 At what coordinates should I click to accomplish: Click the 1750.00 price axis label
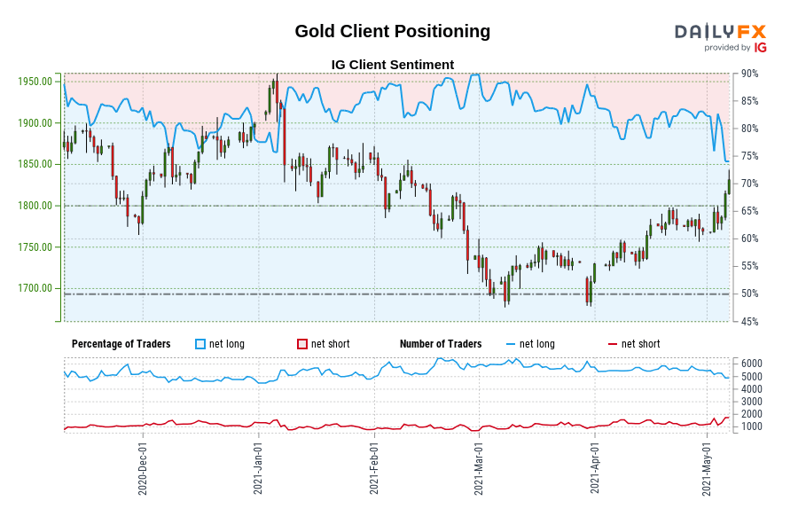(x=35, y=247)
